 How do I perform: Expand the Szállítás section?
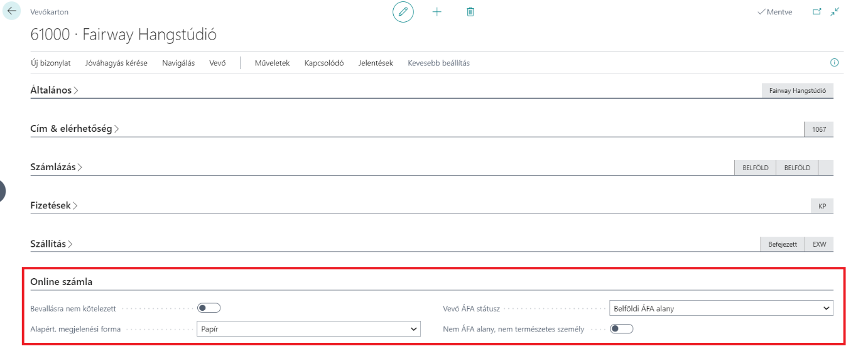coord(52,244)
